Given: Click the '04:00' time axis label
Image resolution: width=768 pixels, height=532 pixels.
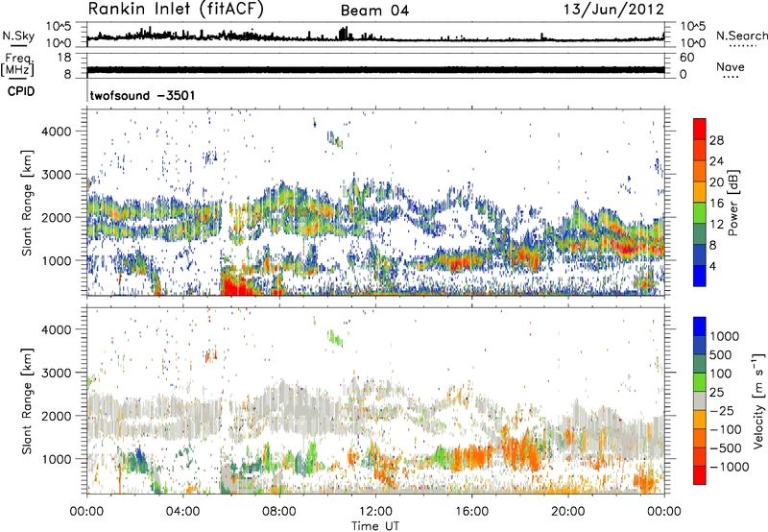Looking at the screenshot, I should (182, 511).
